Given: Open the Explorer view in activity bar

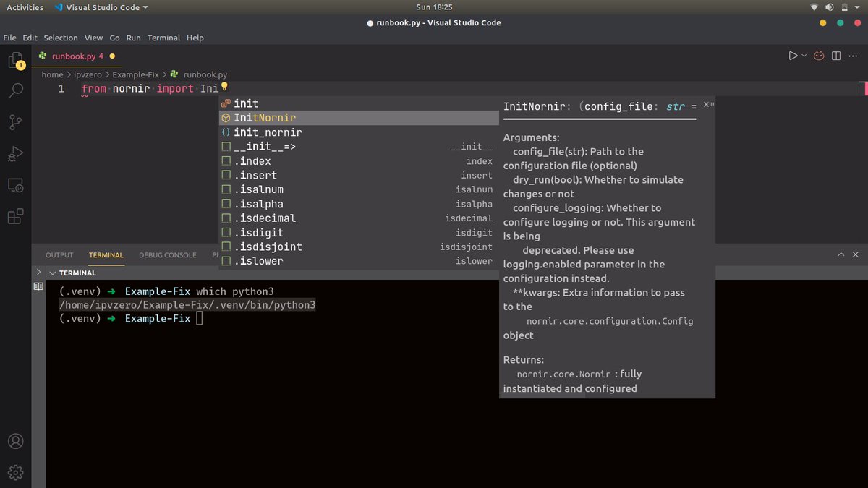Looking at the screenshot, I should [15, 61].
